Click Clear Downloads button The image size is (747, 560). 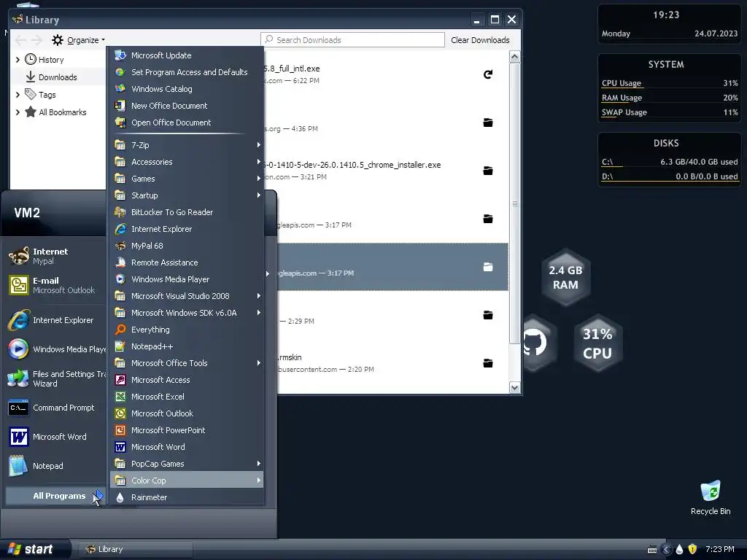pos(480,40)
